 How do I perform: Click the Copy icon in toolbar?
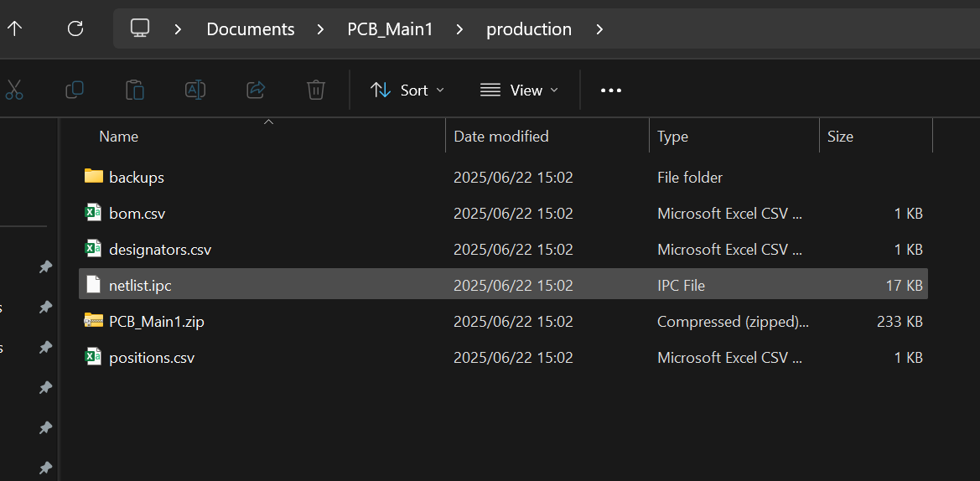[x=75, y=90]
